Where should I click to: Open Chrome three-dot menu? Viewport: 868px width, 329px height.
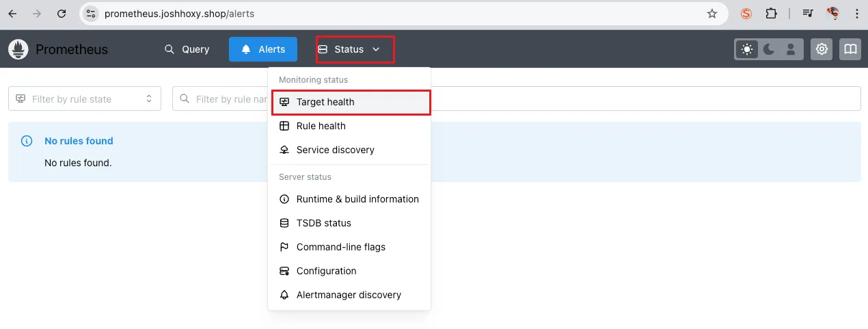(x=856, y=14)
